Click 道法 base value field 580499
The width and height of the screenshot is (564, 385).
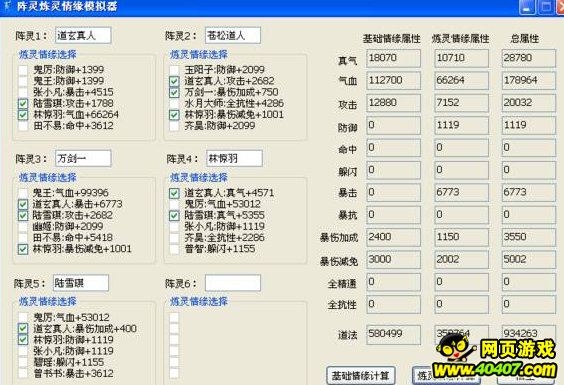[x=394, y=334]
